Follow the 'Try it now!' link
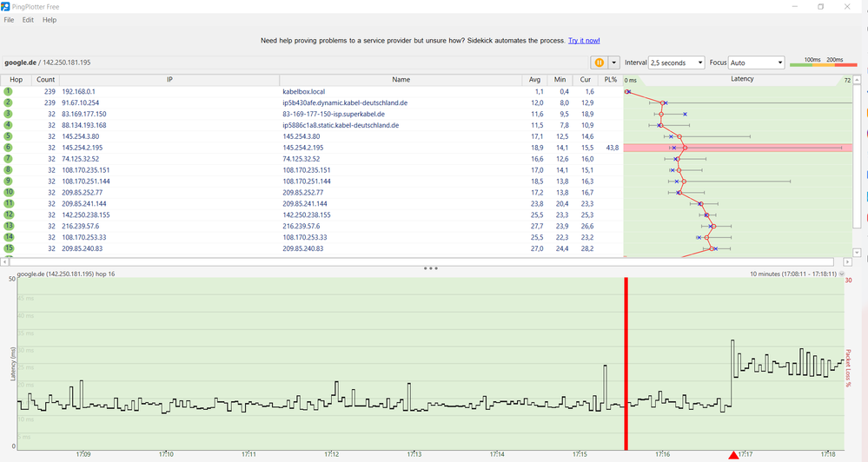Image resolution: width=868 pixels, height=462 pixels. pyautogui.click(x=584, y=41)
